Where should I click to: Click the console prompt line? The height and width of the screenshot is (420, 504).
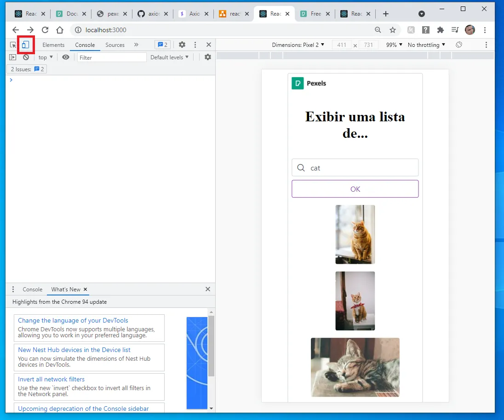click(110, 79)
